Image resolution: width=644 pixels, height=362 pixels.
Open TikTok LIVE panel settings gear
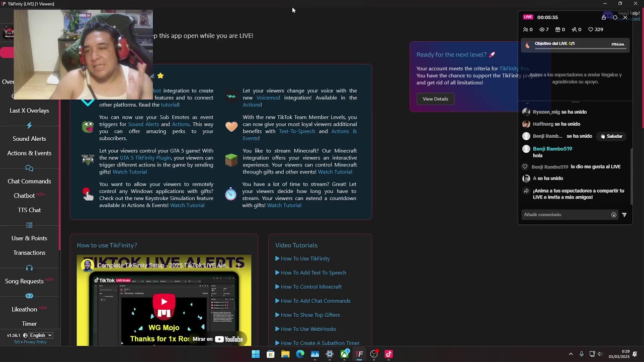pyautogui.click(x=615, y=17)
